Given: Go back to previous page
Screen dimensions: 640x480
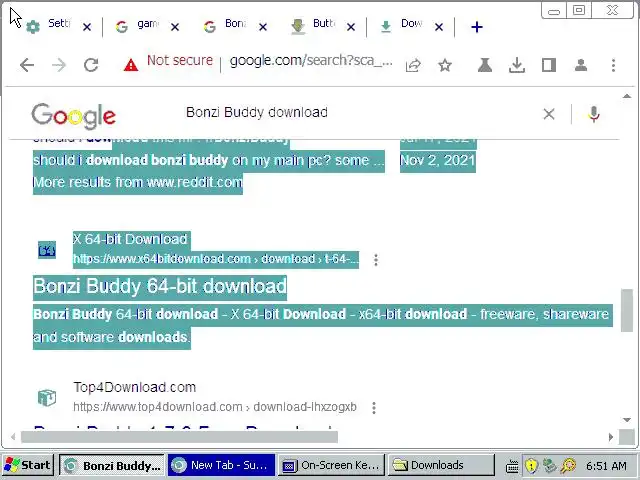Looking at the screenshot, I should (x=27, y=65).
